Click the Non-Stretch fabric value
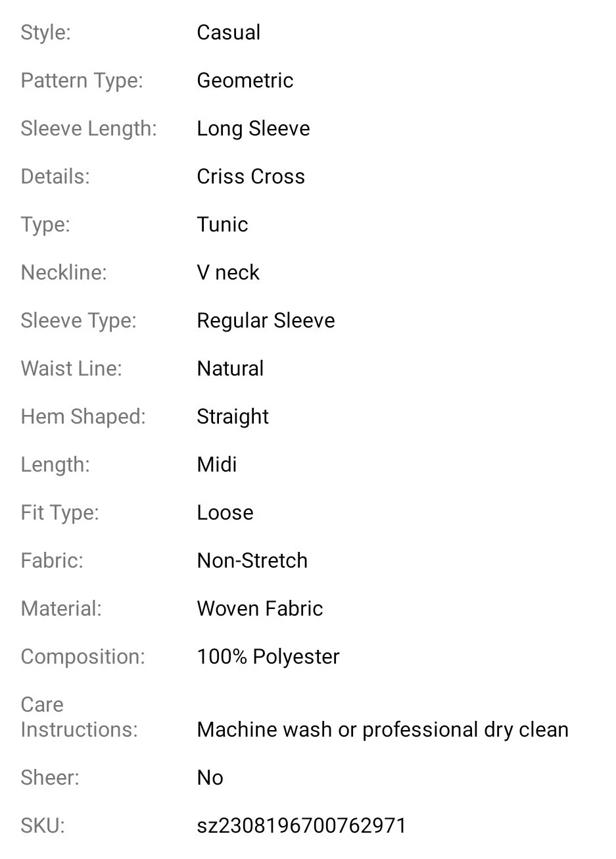This screenshot has height=859, width=616. click(252, 560)
